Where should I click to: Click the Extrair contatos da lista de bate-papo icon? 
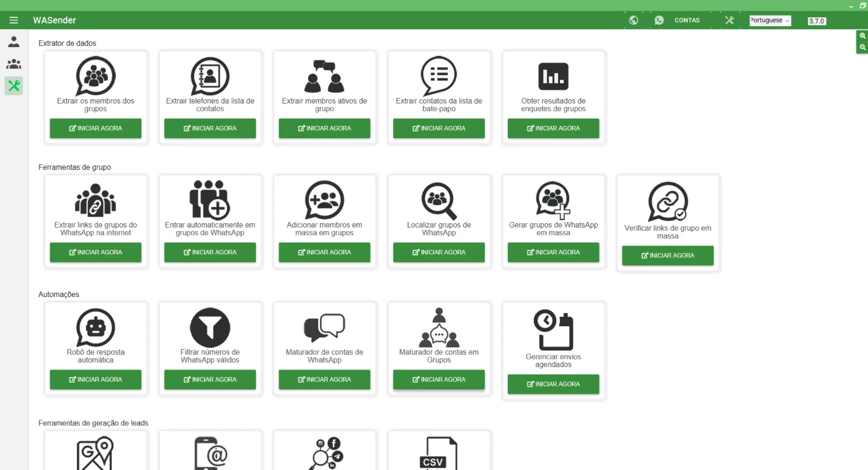pyautogui.click(x=439, y=76)
